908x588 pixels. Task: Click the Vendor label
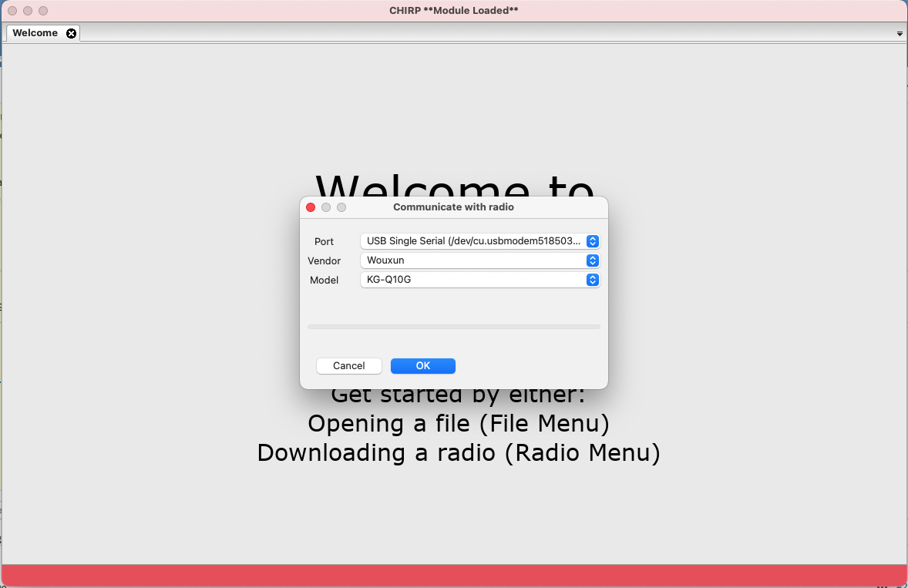(325, 261)
